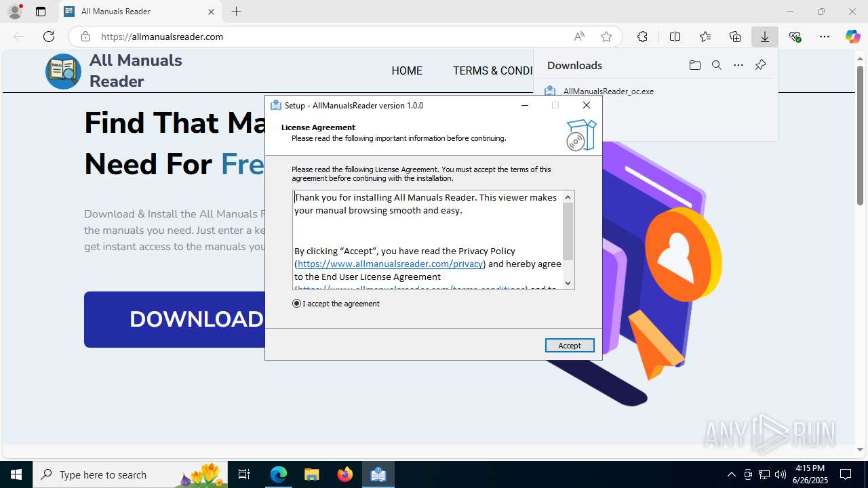Open File Explorer from taskbar

click(311, 474)
